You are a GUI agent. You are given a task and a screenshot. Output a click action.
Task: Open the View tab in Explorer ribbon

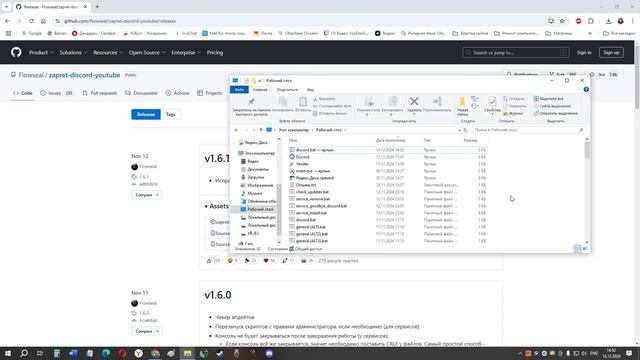[x=311, y=89]
